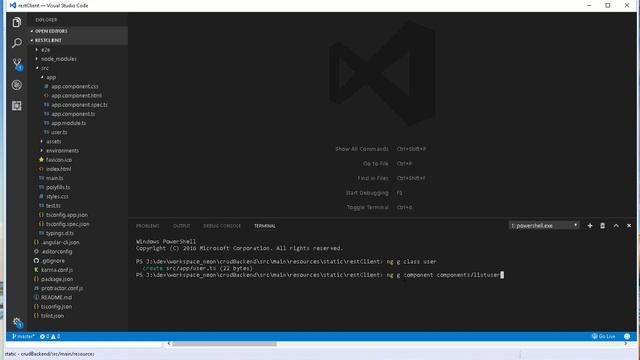Click scrollbar left arrow below window

(x=169, y=344)
